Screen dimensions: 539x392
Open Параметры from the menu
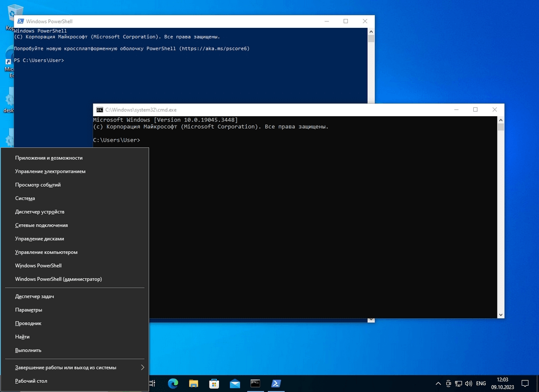click(75, 309)
